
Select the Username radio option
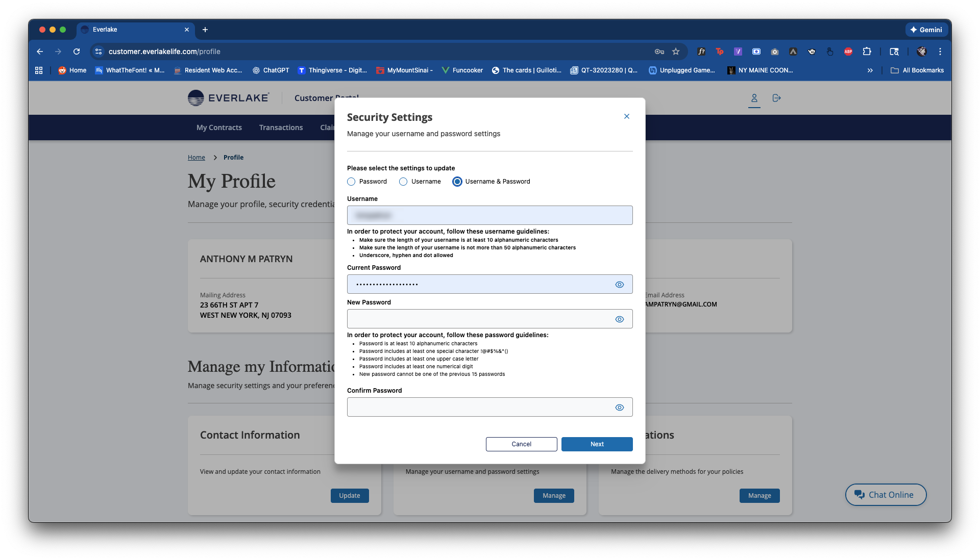[x=403, y=182]
